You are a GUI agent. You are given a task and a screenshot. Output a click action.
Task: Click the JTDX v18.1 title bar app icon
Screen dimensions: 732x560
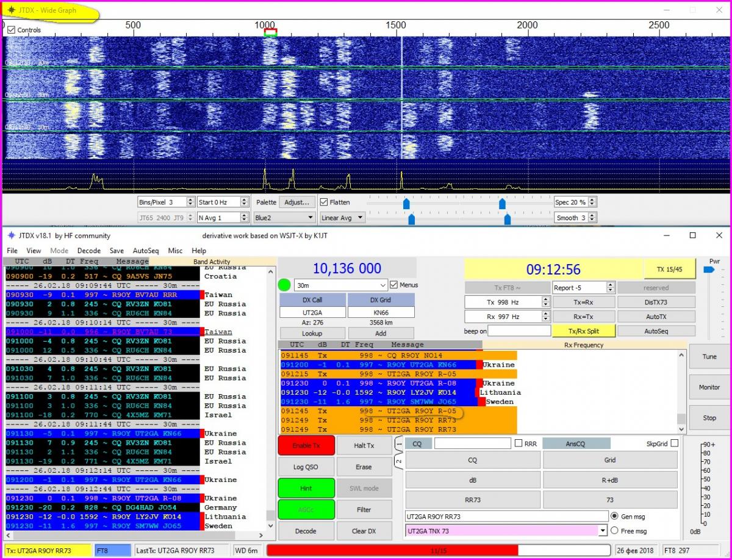coord(11,235)
